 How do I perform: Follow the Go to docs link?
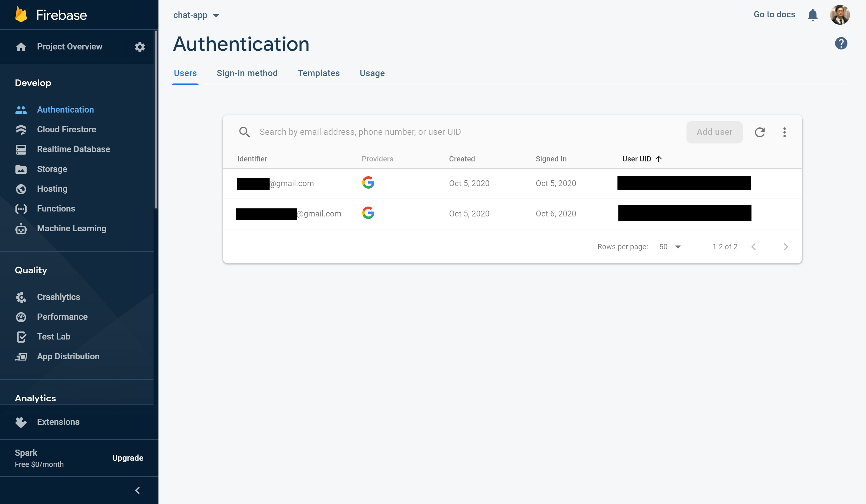tap(774, 15)
